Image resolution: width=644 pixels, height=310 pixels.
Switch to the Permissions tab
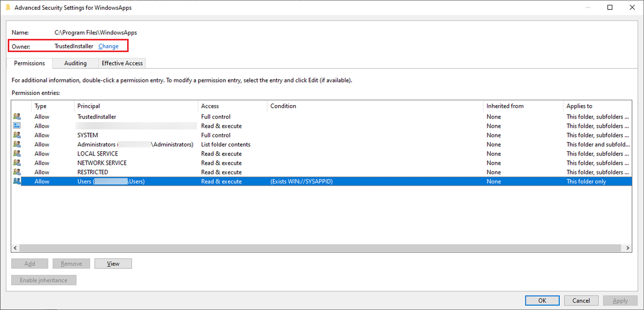pyautogui.click(x=30, y=63)
